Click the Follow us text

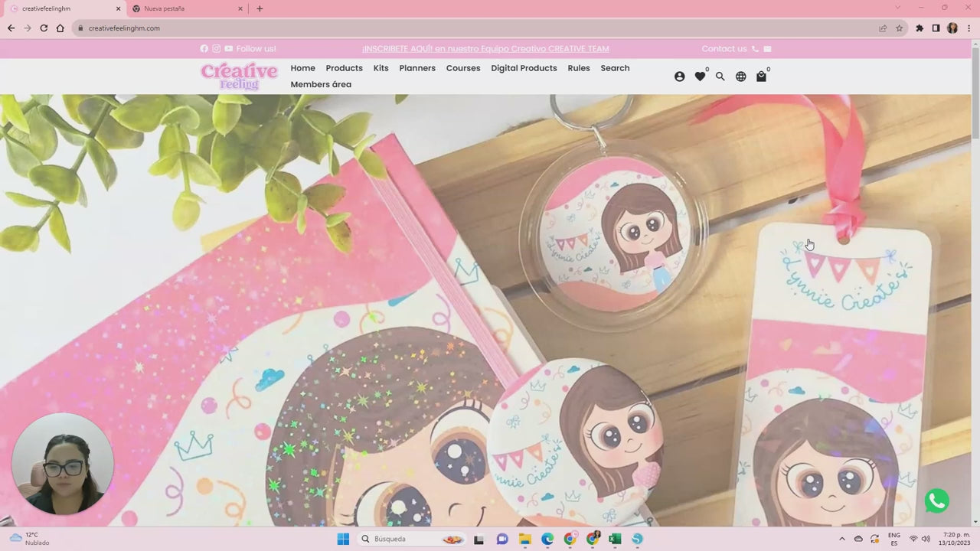[256, 49]
